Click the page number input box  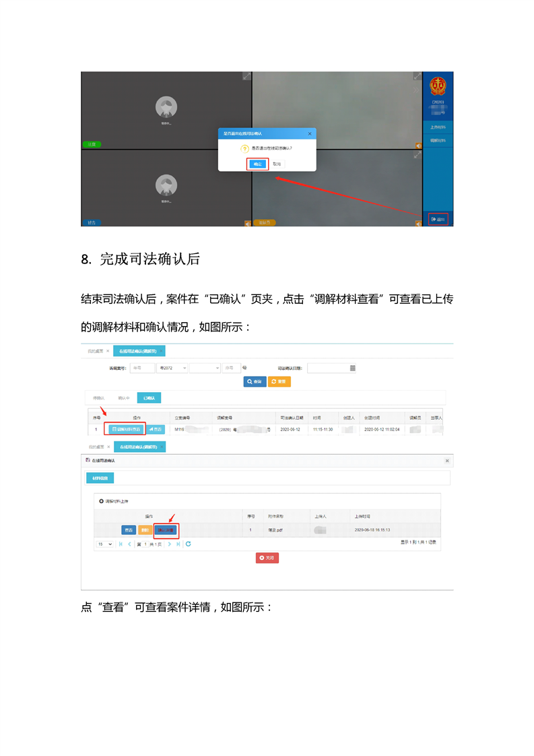point(145,544)
